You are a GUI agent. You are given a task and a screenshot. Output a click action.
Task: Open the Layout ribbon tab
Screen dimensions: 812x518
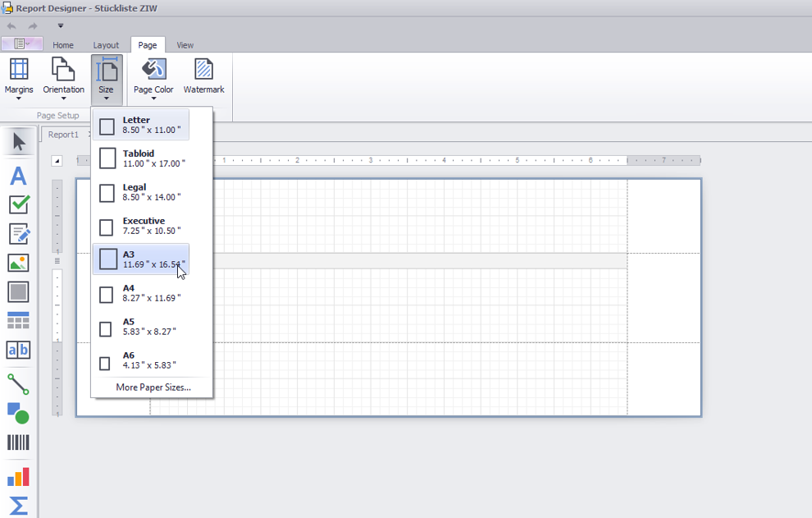(106, 45)
